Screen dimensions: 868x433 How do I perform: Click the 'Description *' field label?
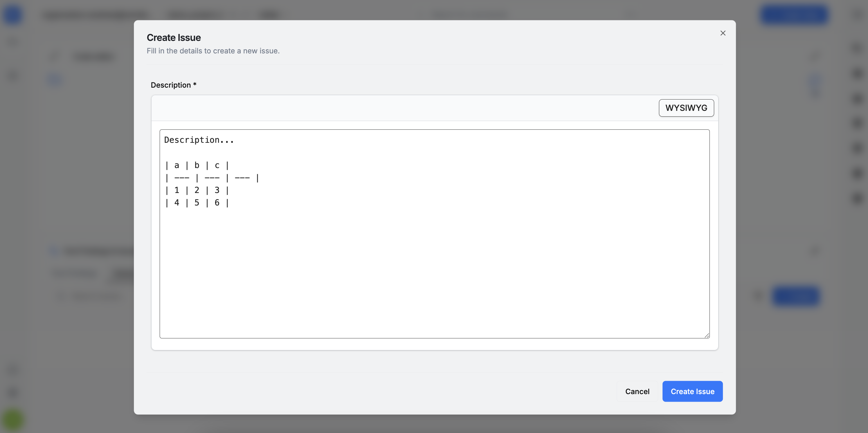pos(173,85)
